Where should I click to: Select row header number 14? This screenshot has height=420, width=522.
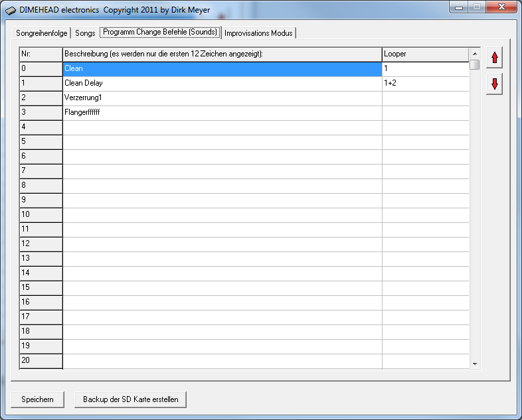[41, 273]
